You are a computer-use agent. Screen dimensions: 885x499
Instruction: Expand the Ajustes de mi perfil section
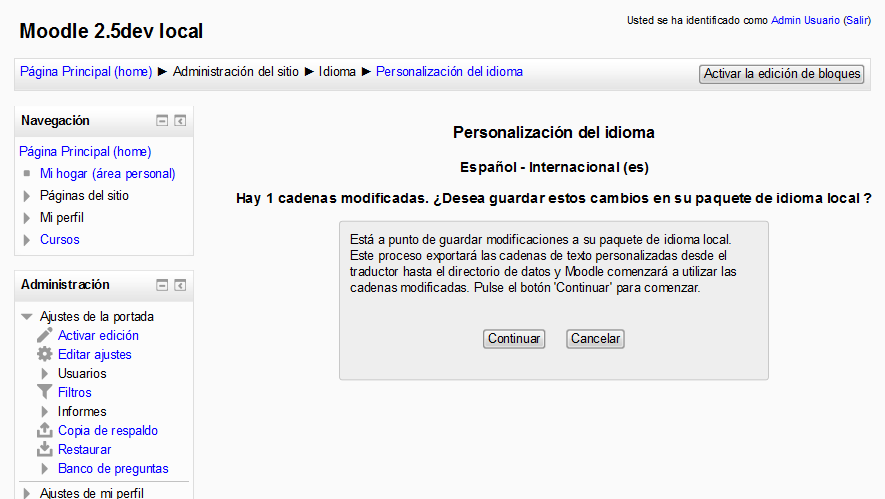point(27,493)
